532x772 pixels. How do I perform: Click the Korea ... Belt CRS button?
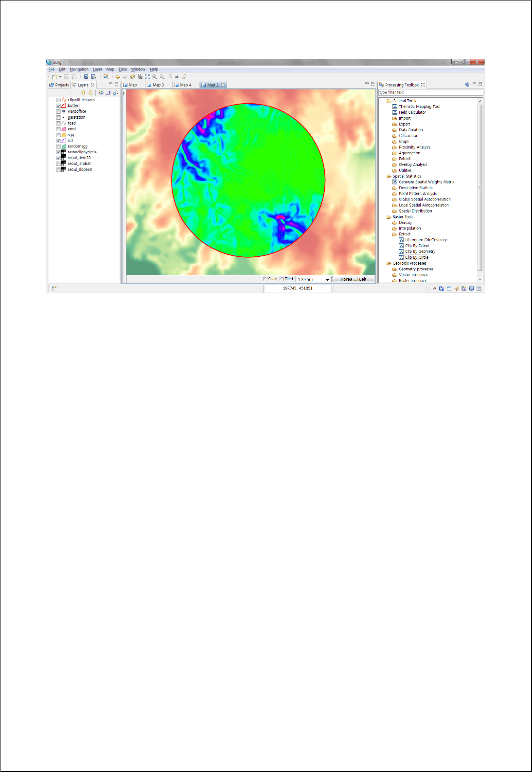click(x=354, y=279)
